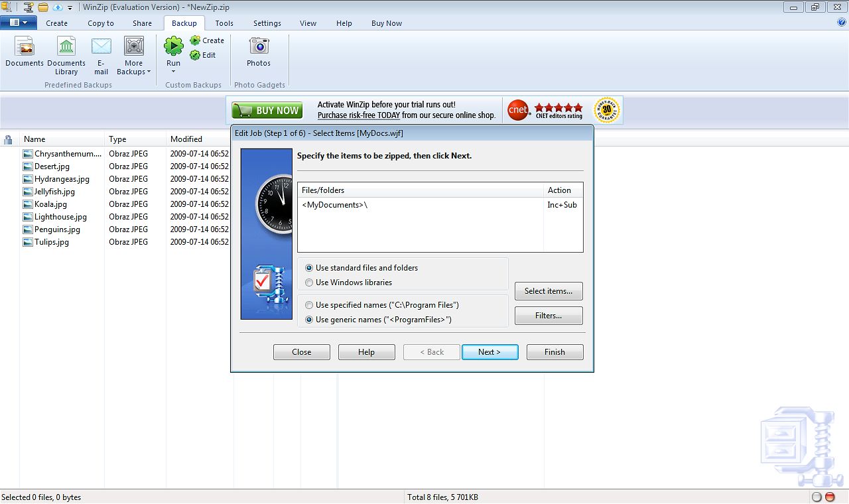Expand the quick access toolbar customize arrow
The width and height of the screenshot is (849, 504).
tap(70, 8)
